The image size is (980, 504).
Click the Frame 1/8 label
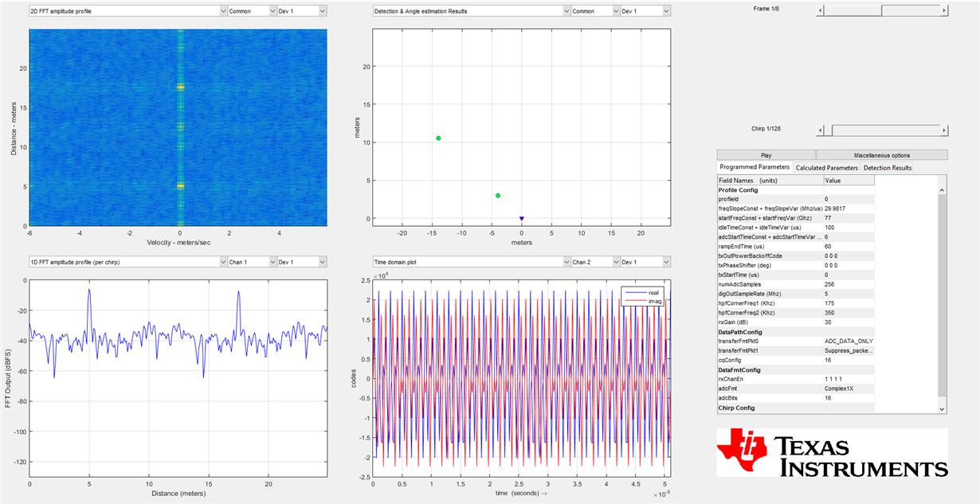click(766, 8)
